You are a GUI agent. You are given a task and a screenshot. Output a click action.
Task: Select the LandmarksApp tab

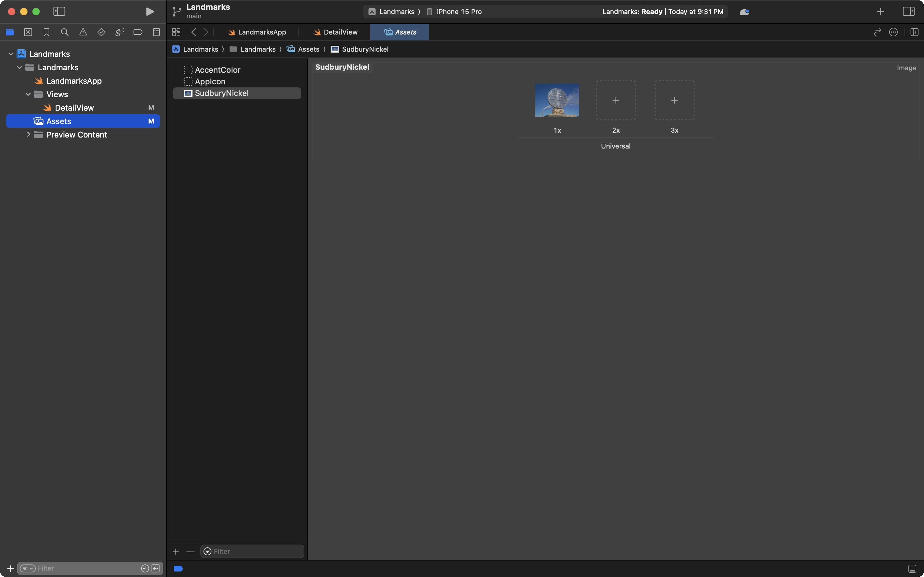click(x=262, y=32)
